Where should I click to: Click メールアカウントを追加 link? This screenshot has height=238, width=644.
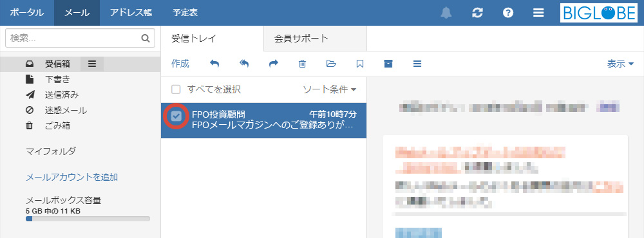point(72,178)
